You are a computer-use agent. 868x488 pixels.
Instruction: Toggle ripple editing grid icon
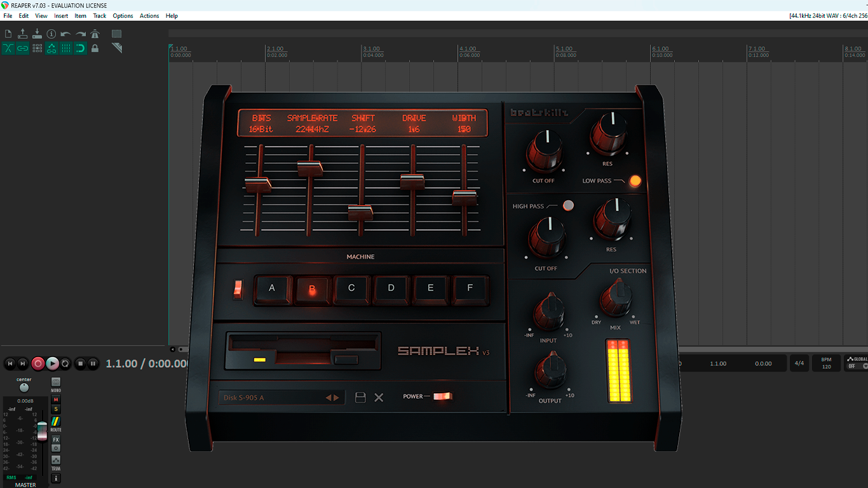(37, 48)
